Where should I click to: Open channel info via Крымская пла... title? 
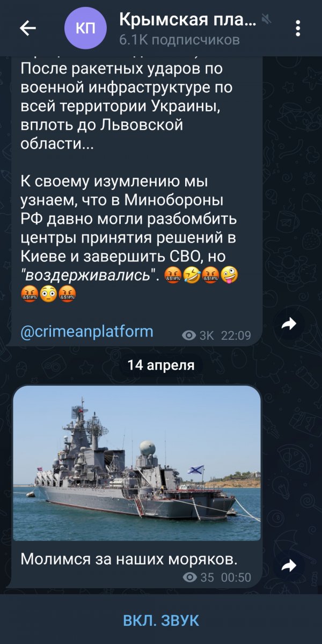pyautogui.click(x=187, y=20)
